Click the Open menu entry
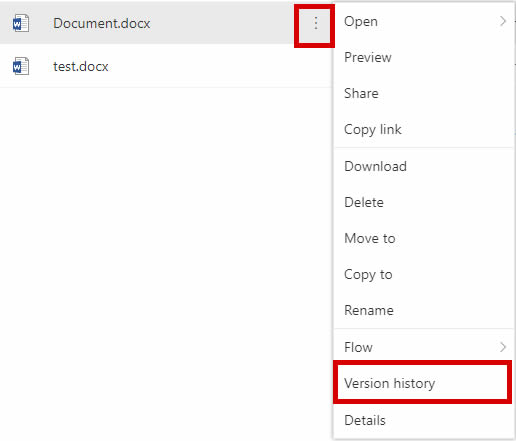 pyautogui.click(x=423, y=21)
